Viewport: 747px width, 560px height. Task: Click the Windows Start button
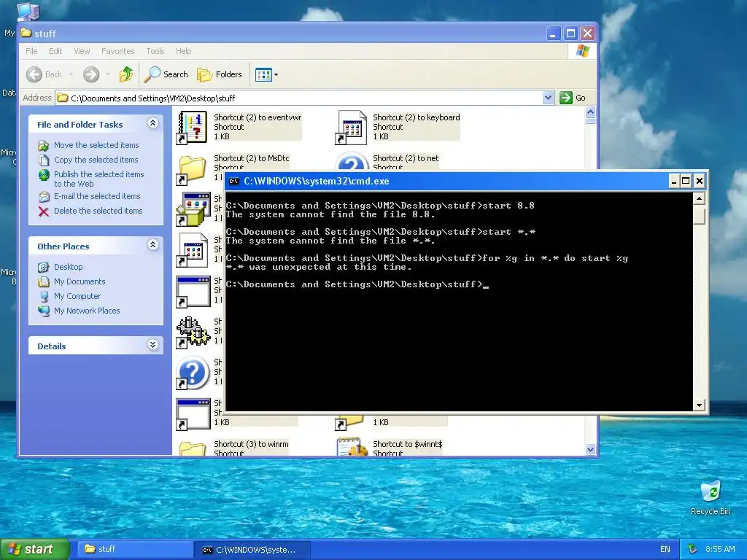coord(35,549)
